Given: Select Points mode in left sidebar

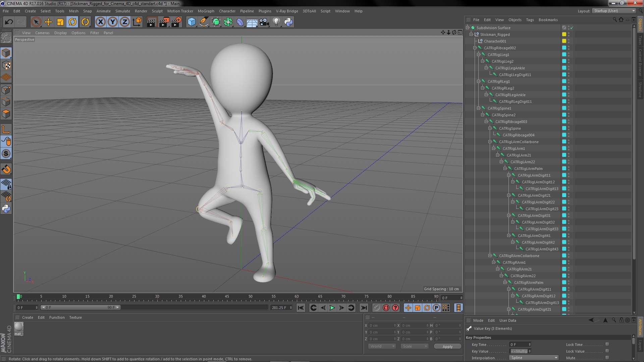Looking at the screenshot, I should coord(6,90).
